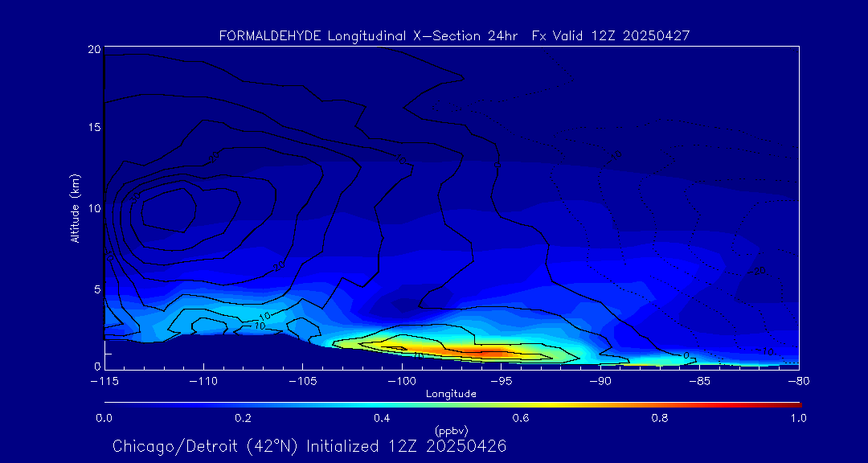Screen dimensions: 868x463
Task: Click the contour label '30' near −113 longitude
Action: coord(134,196)
